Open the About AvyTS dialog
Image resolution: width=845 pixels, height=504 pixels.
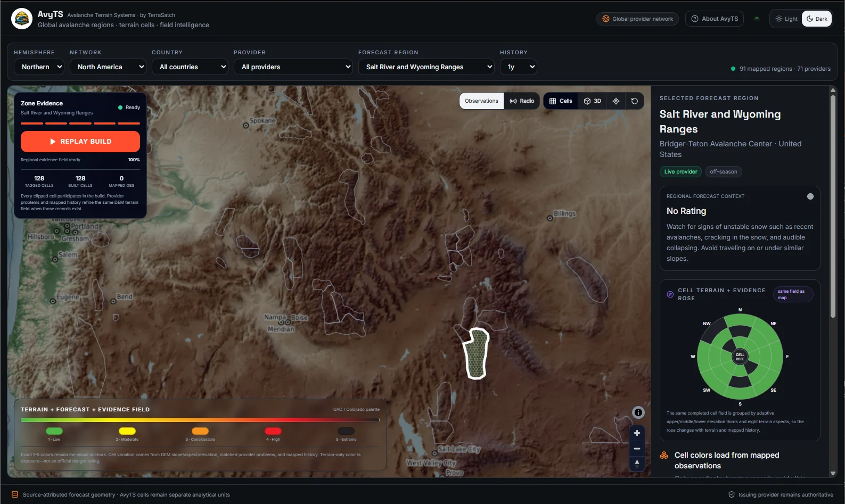coord(715,19)
